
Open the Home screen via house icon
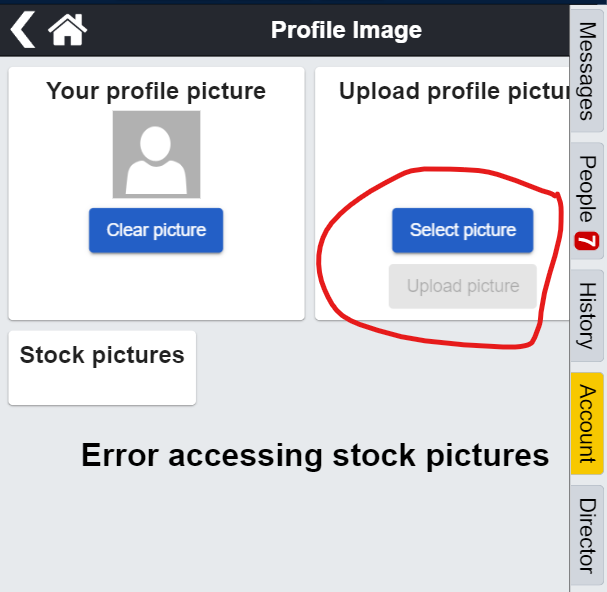[67, 30]
